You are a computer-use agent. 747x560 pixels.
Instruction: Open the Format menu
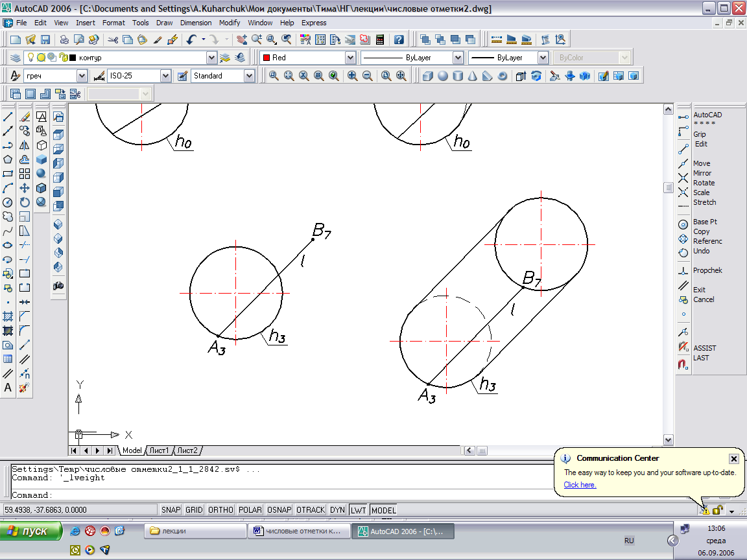[x=113, y=23]
